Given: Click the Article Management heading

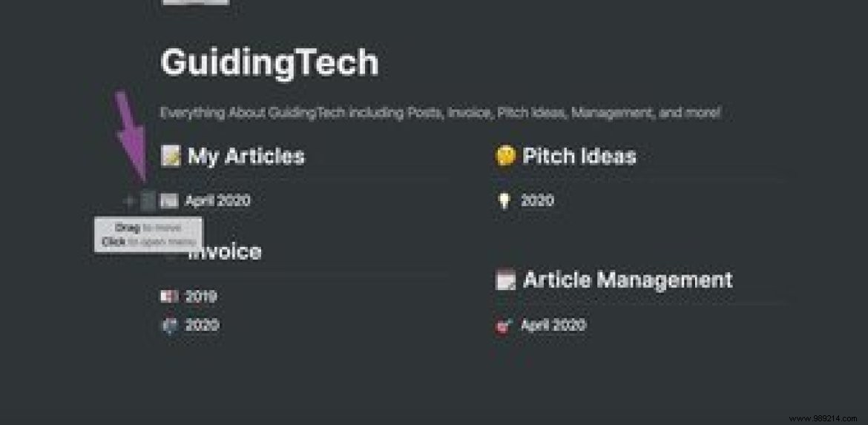Looking at the screenshot, I should point(628,280).
